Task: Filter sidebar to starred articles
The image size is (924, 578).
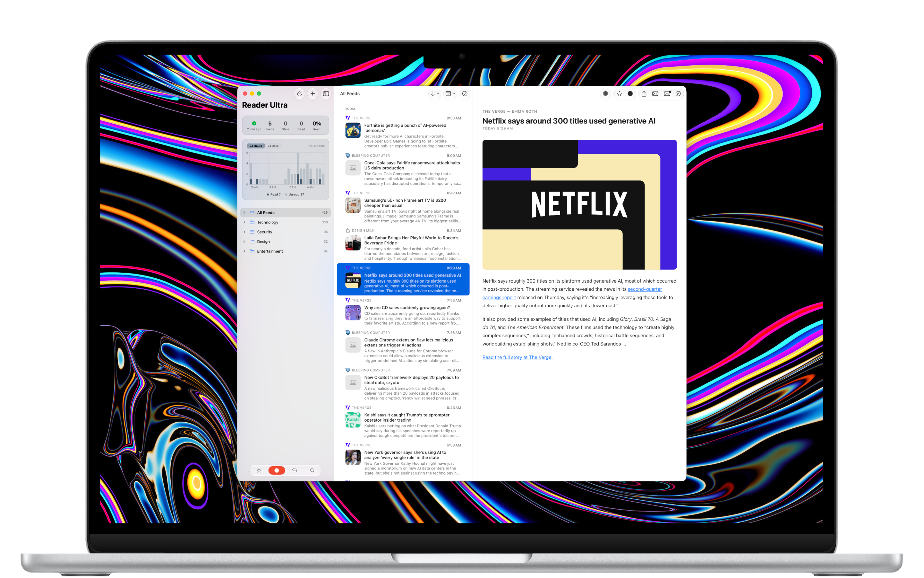Action: (259, 470)
